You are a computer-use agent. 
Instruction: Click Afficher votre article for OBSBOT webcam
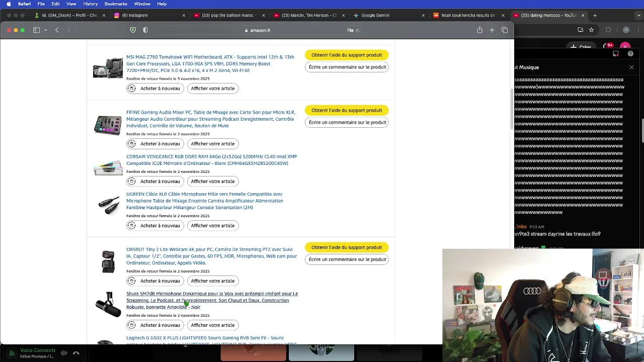[213, 281]
